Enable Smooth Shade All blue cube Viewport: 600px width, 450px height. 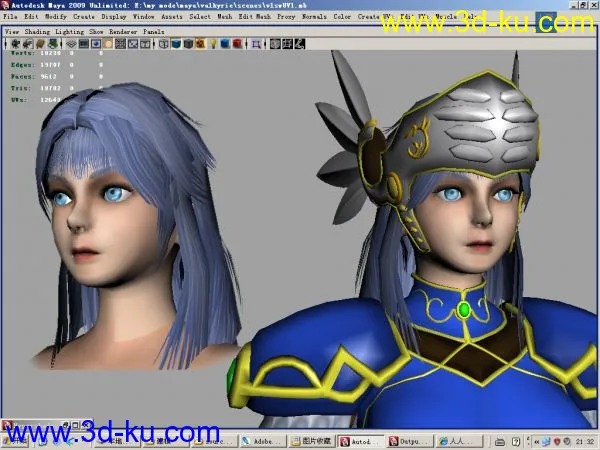(x=176, y=44)
